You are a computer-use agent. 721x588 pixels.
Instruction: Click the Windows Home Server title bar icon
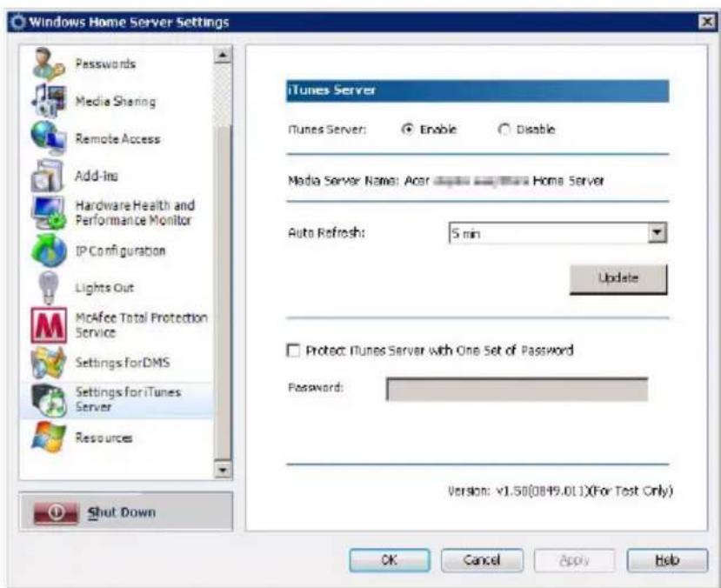pos(18,22)
